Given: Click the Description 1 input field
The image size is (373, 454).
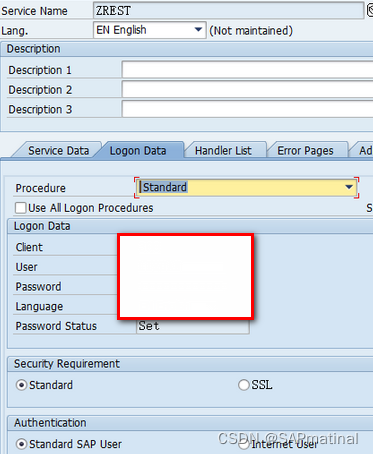Looking at the screenshot, I should 247,70.
